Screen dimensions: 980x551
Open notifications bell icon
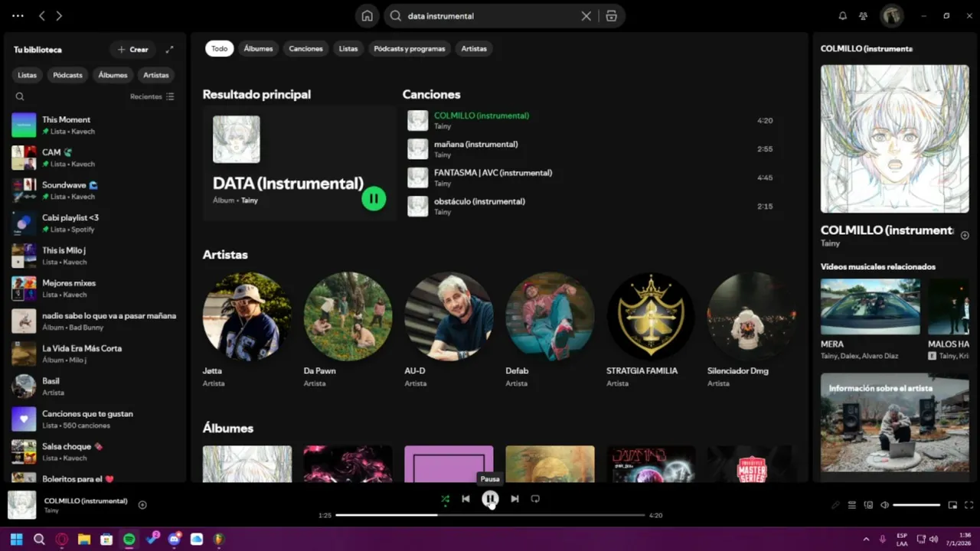[x=843, y=15]
